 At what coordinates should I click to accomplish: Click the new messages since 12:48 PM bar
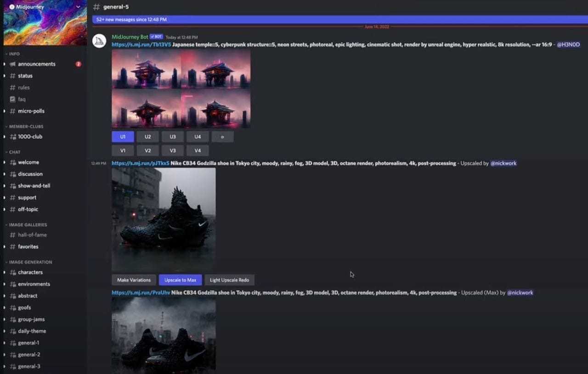pos(340,19)
